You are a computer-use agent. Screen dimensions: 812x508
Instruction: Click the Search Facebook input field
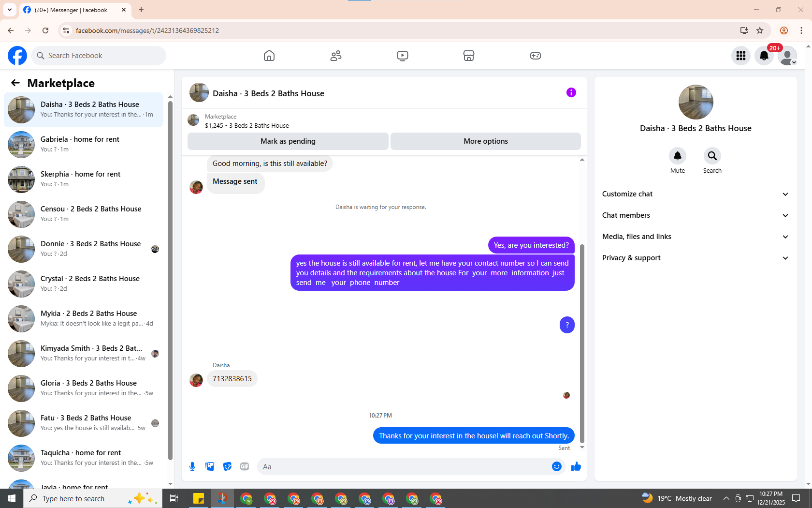(99, 56)
